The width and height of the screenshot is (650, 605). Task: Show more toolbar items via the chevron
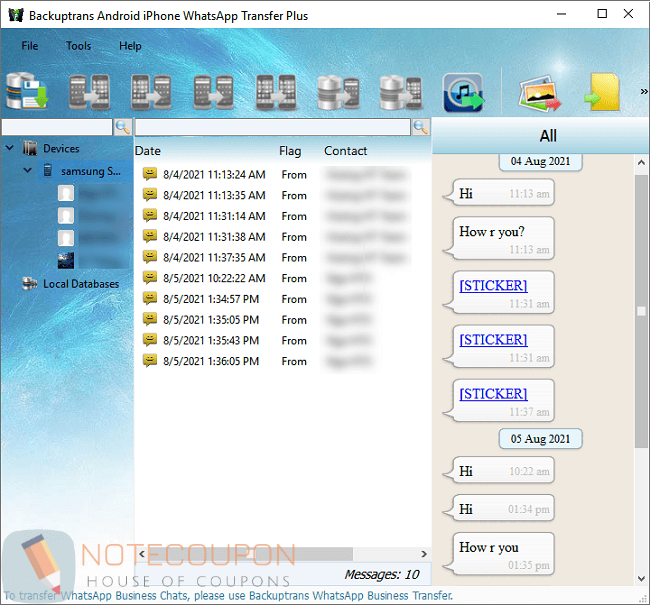(x=643, y=92)
